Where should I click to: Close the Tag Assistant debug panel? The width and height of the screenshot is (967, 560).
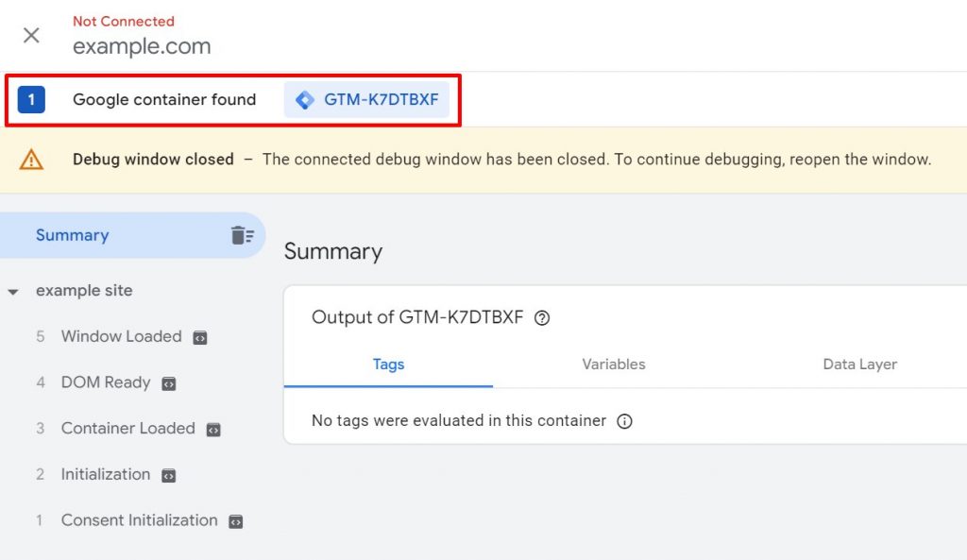31,35
